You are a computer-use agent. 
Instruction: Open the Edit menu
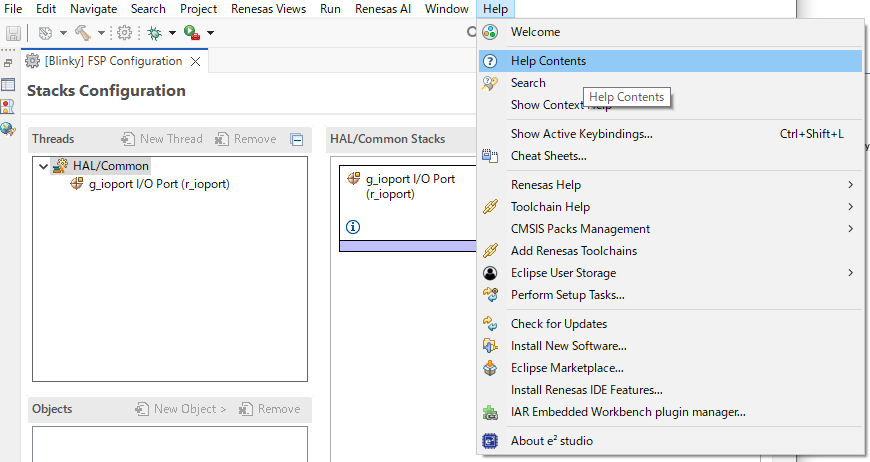(46, 9)
